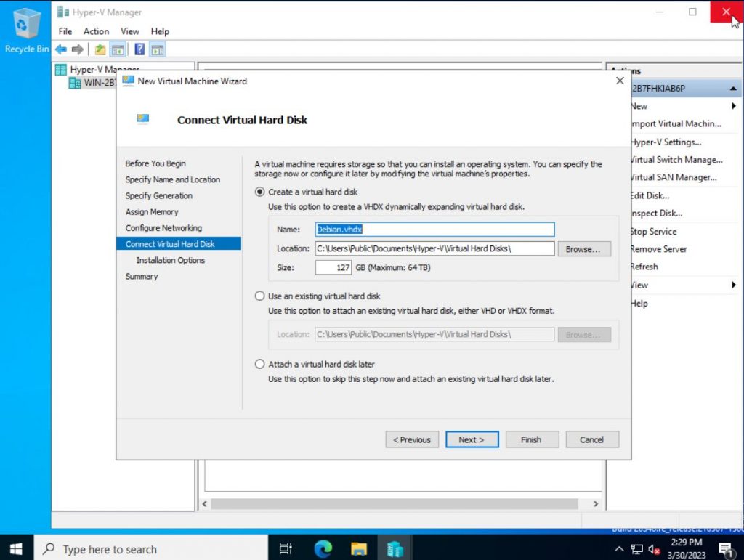
Task: Click the blue Help question mark icon
Action: pyautogui.click(x=139, y=49)
